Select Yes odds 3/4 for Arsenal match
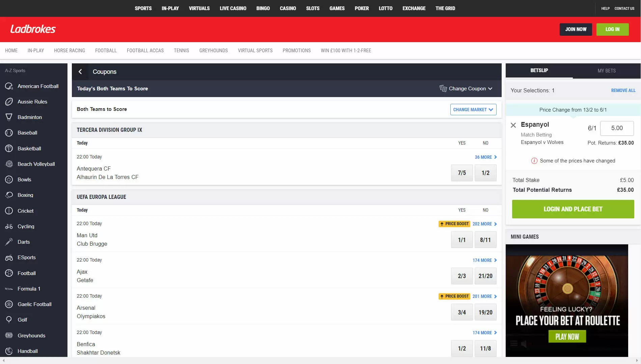 (462, 312)
